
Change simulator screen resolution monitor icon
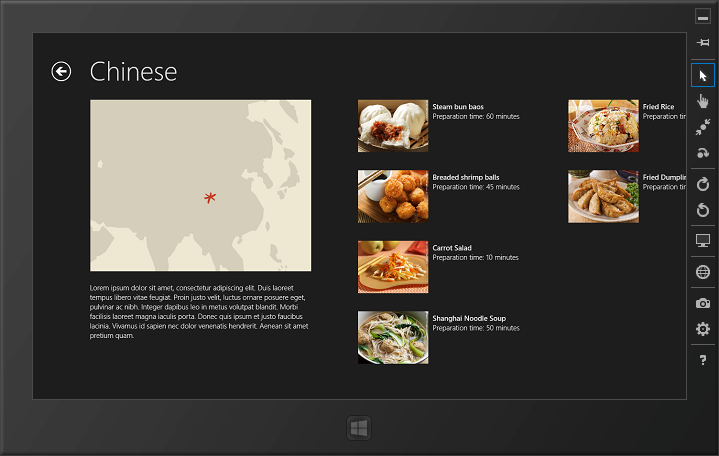click(702, 240)
